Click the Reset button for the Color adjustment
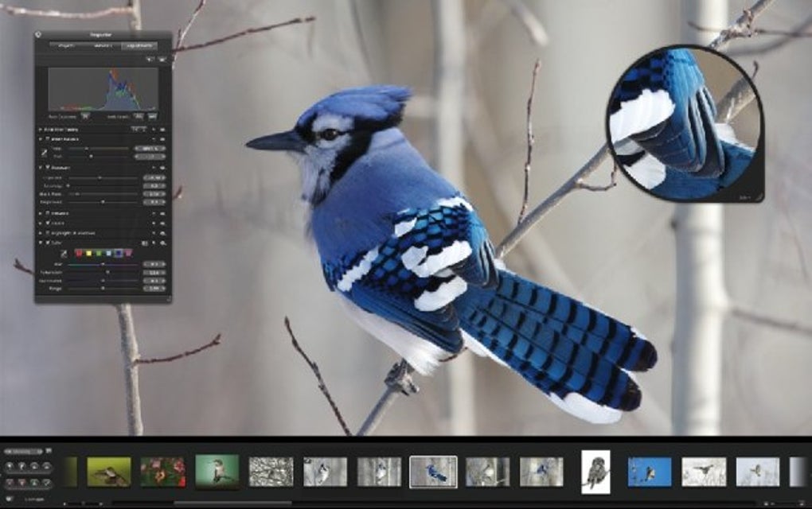This screenshot has width=812, height=509. [154, 243]
